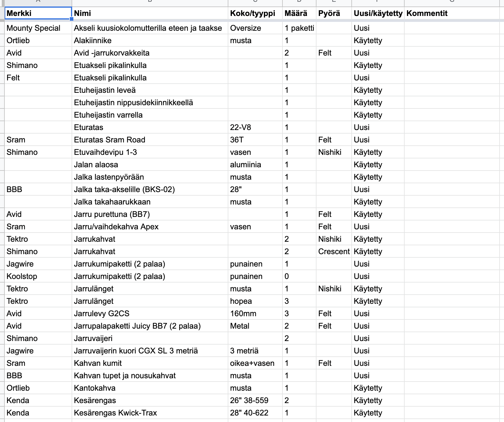Click the Jarru/vaihdekahva Apex cell
This screenshot has height=422, width=504.
point(150,227)
